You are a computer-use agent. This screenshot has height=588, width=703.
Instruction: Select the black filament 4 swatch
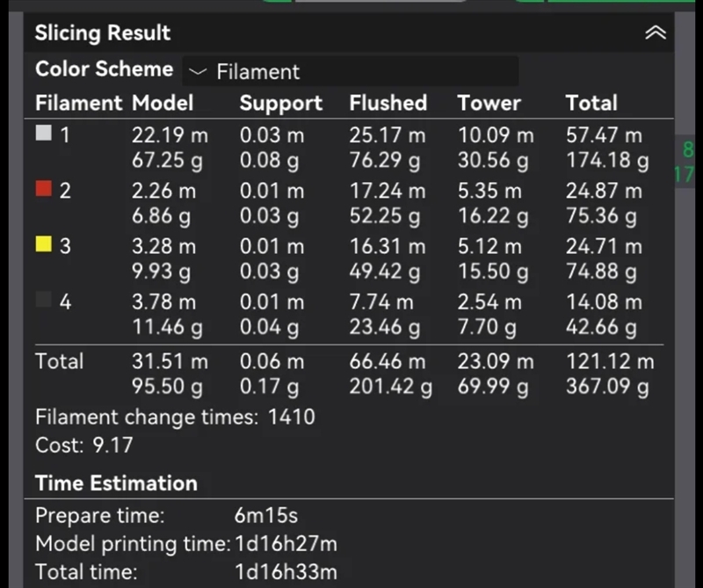pos(43,301)
